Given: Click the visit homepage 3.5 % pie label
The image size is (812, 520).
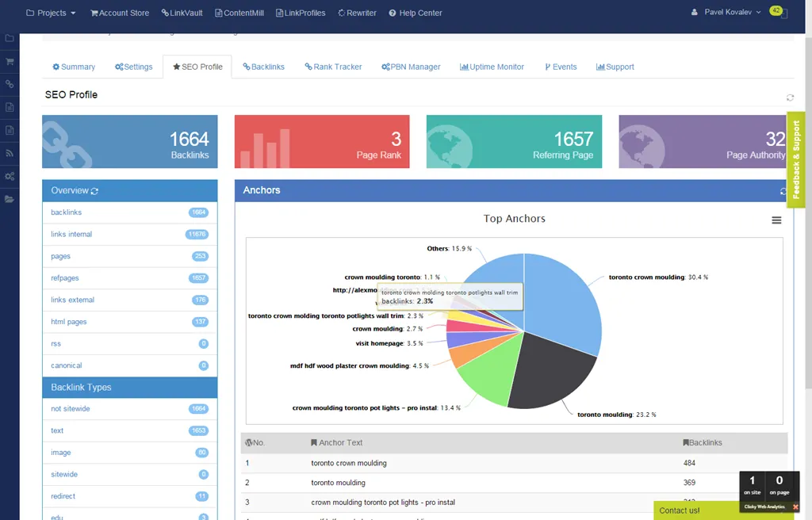Looking at the screenshot, I should tap(389, 343).
